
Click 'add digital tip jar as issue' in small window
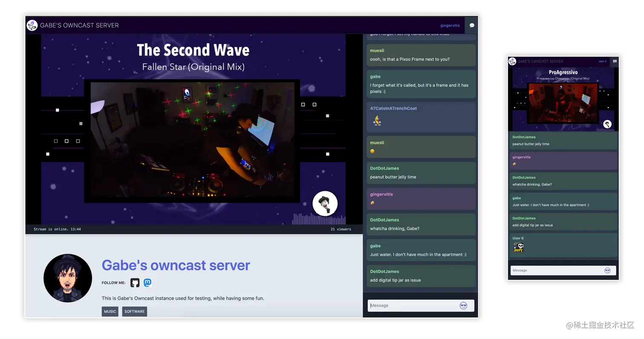563,221
